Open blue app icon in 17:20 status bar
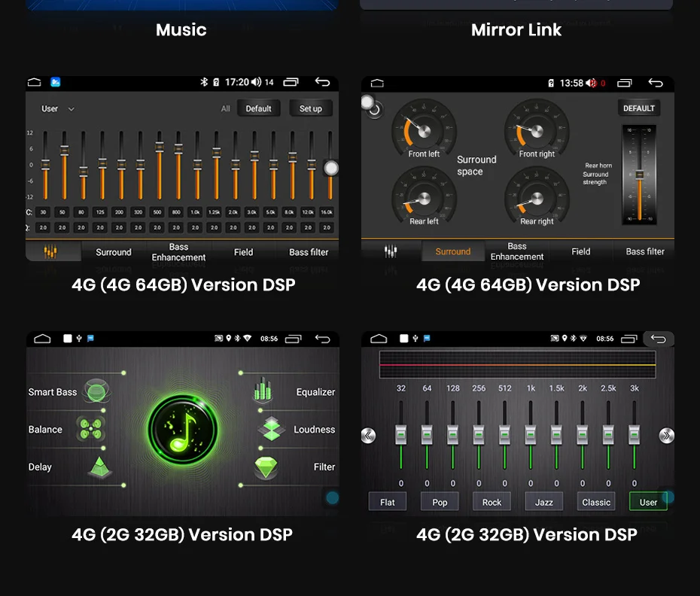The image size is (700, 596). pyautogui.click(x=56, y=82)
